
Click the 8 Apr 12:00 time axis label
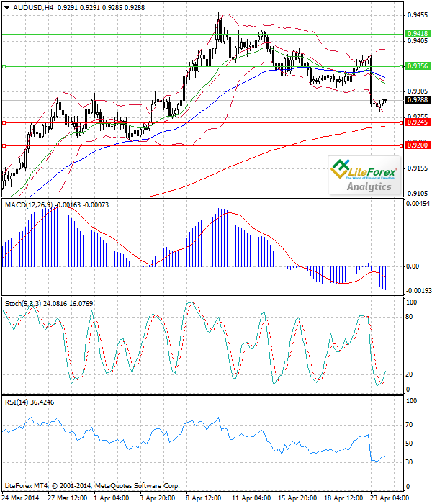204,498
